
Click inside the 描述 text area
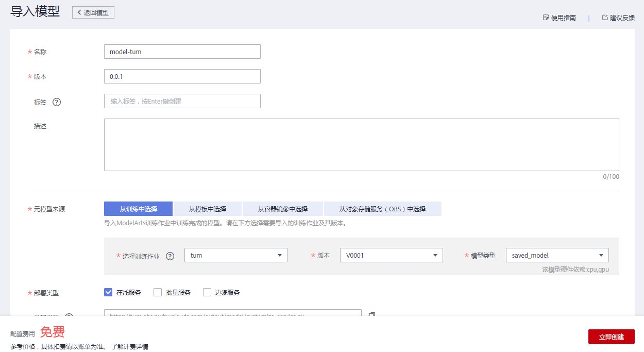pos(362,145)
